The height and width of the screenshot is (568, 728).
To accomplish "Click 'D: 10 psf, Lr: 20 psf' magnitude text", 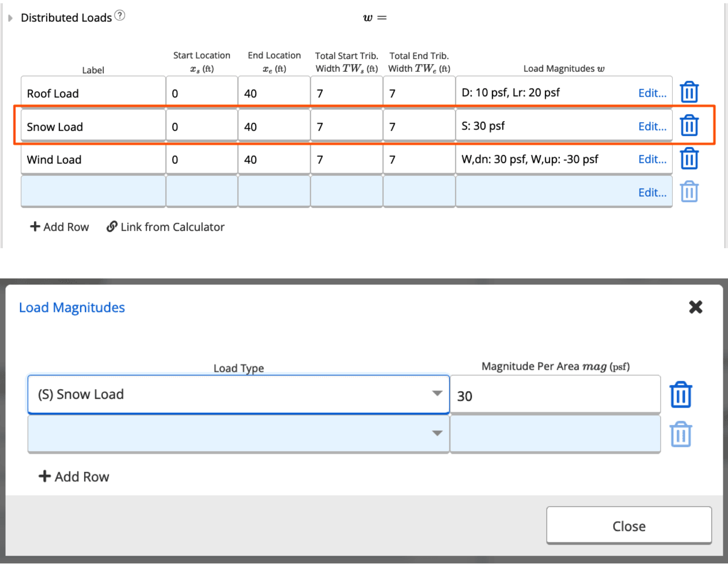I will tap(511, 93).
